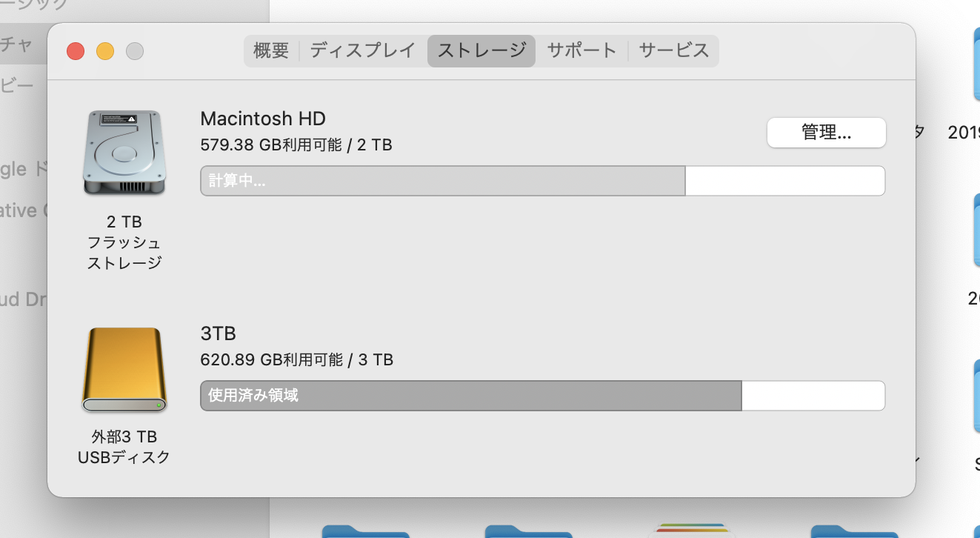
Task: Select the ストレージ tab
Action: [481, 50]
